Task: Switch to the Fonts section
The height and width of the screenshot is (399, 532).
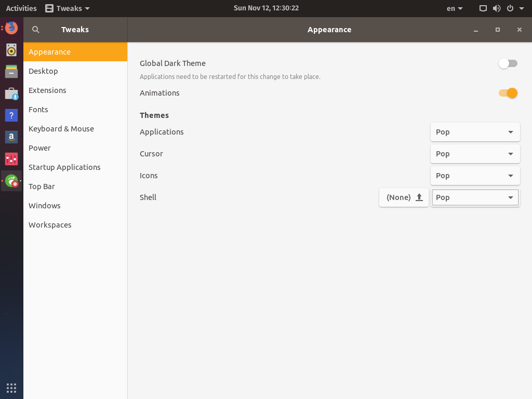Action: (38, 110)
